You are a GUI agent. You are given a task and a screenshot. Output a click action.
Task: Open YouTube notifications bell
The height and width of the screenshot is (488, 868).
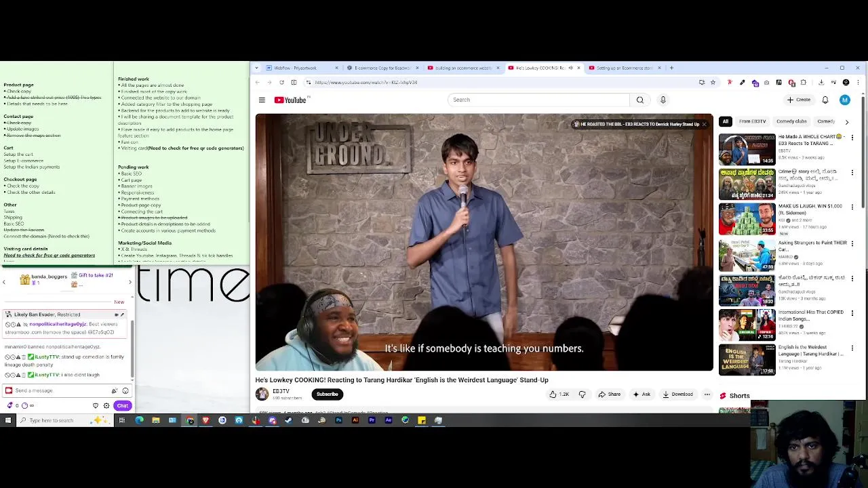(x=825, y=100)
